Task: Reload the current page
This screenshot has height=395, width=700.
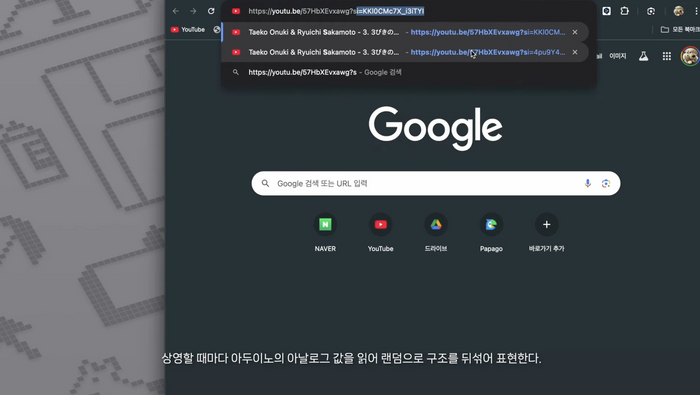Action: [x=211, y=11]
